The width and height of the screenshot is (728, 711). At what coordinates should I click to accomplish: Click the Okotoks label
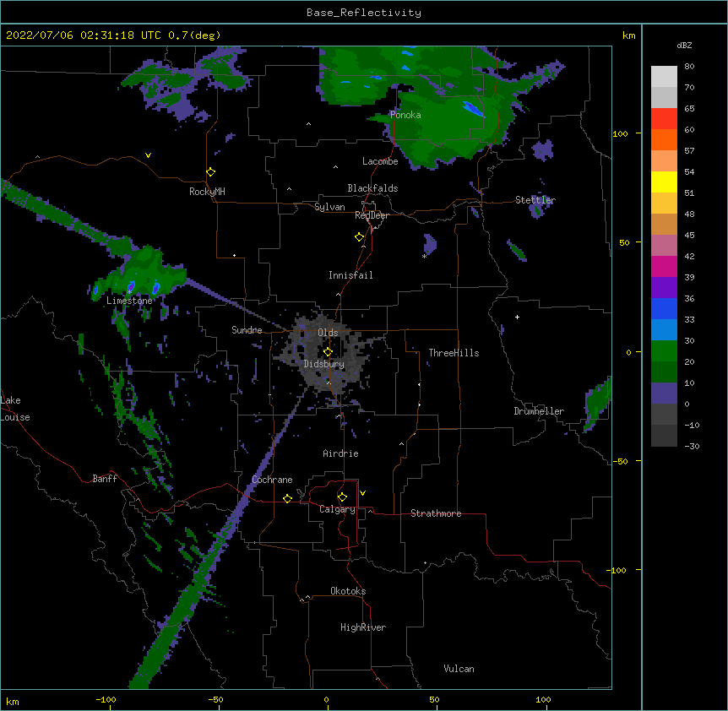coord(348,591)
